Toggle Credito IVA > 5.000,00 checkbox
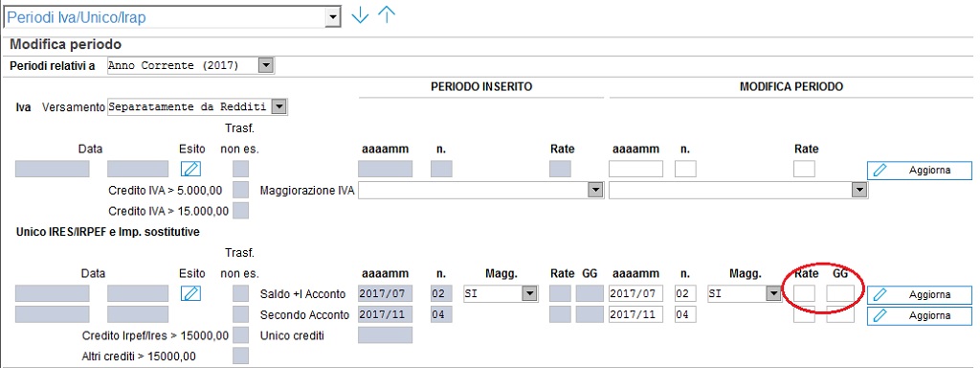 [x=240, y=190]
